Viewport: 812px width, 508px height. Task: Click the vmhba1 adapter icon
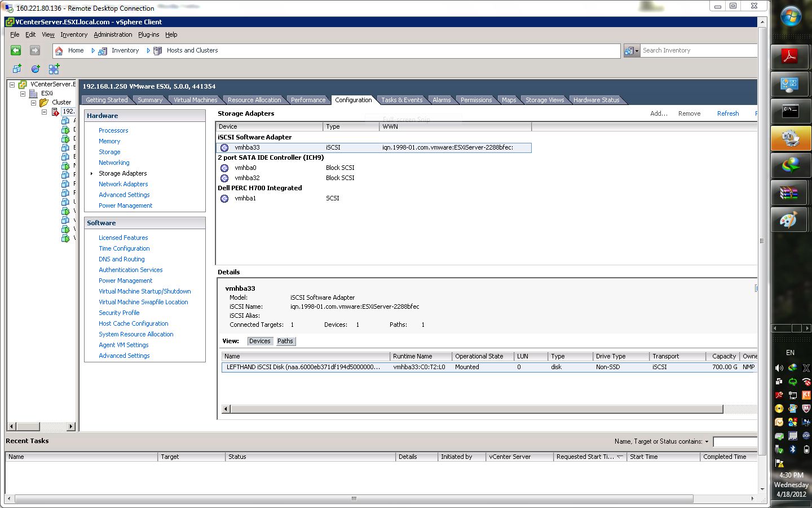point(224,198)
